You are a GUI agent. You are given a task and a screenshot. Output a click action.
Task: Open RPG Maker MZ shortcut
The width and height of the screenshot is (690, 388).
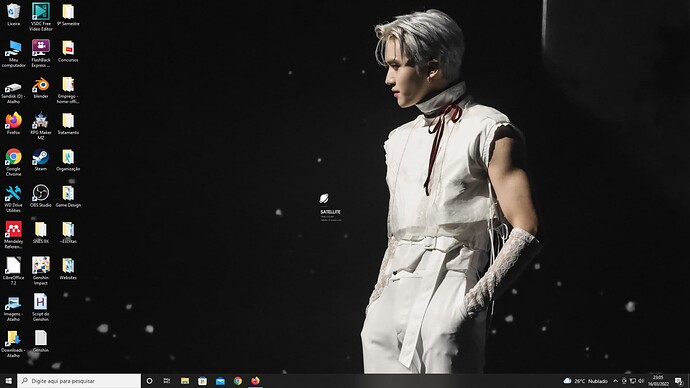point(41,126)
